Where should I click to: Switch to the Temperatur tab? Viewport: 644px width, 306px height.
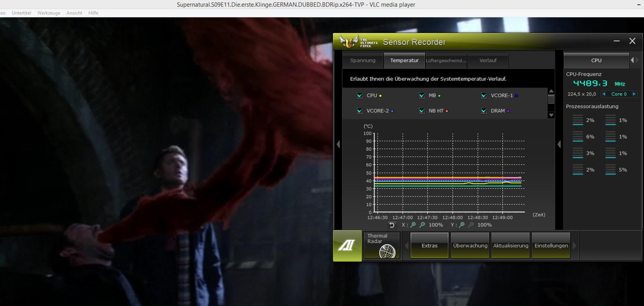[x=404, y=61]
